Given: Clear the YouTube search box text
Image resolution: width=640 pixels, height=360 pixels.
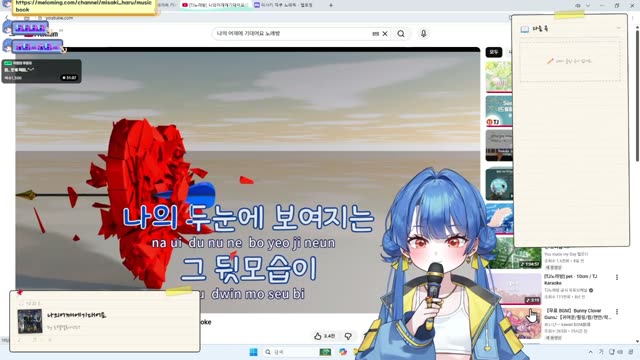Looking at the screenshot, I should point(385,34).
